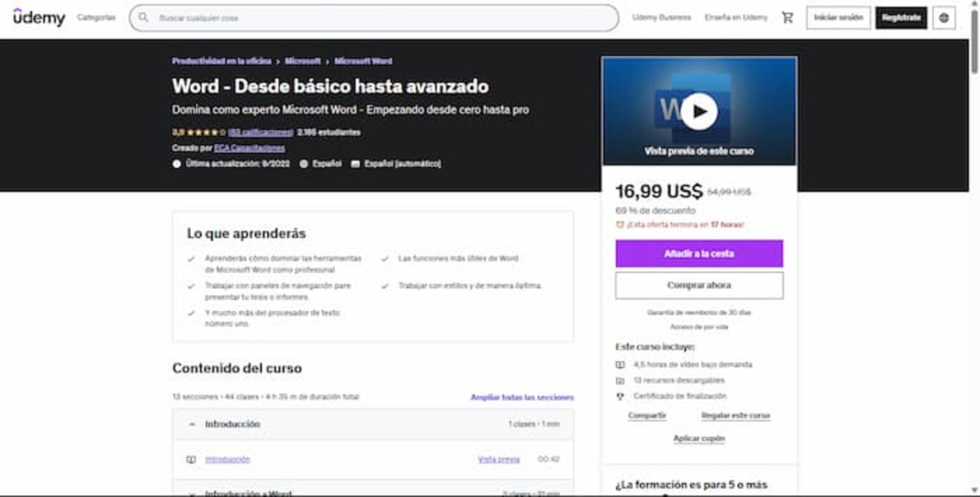Click the 'Lo que aprenderás' heading
The width and height of the screenshot is (980, 497).
click(246, 233)
